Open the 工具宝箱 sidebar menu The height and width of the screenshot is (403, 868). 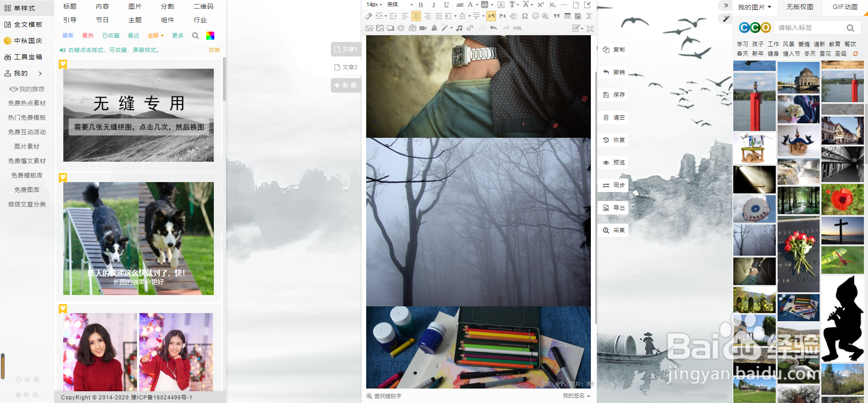tap(24, 57)
